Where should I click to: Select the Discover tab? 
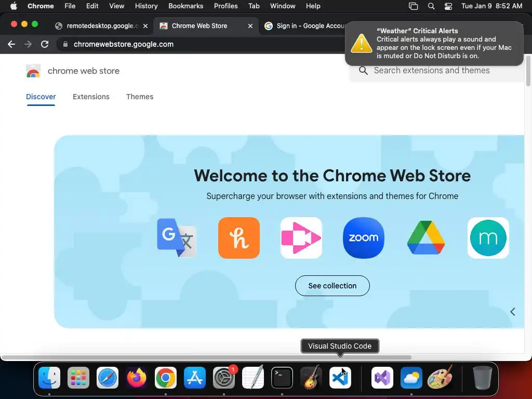click(41, 97)
